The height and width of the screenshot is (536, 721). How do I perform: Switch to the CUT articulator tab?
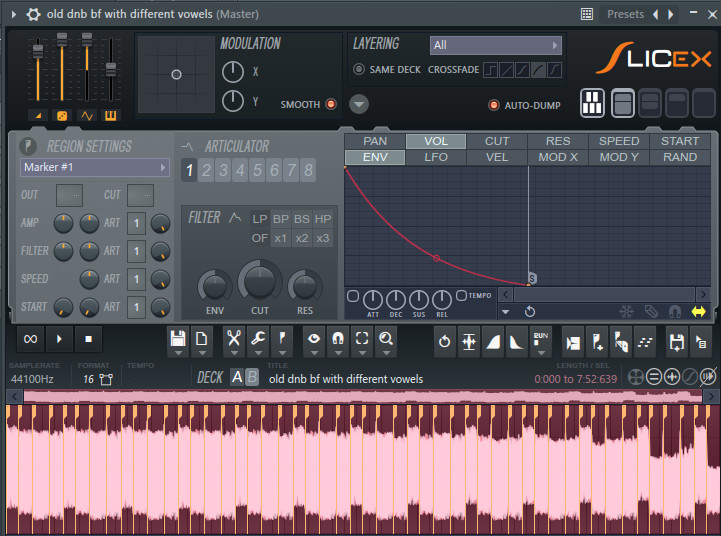click(x=497, y=141)
